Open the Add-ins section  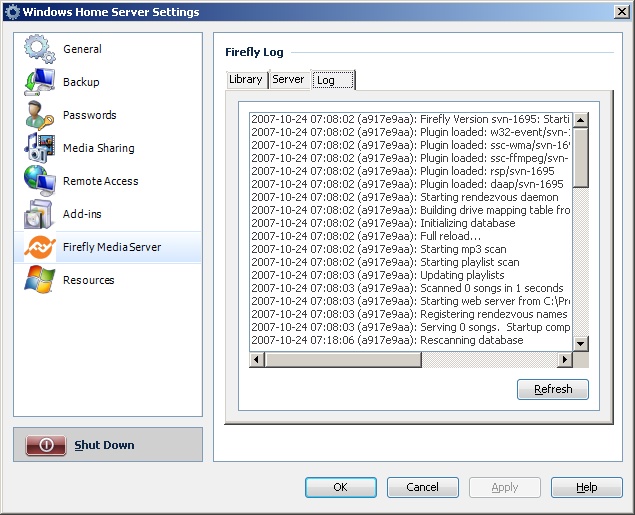click(x=108, y=214)
